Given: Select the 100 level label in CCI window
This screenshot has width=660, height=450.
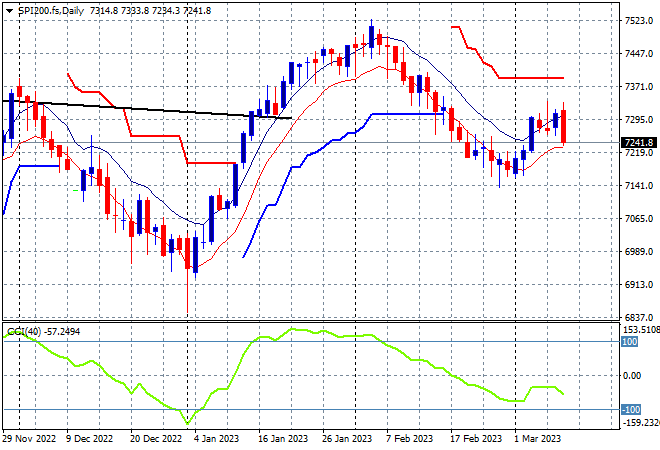Looking at the screenshot, I should [630, 341].
